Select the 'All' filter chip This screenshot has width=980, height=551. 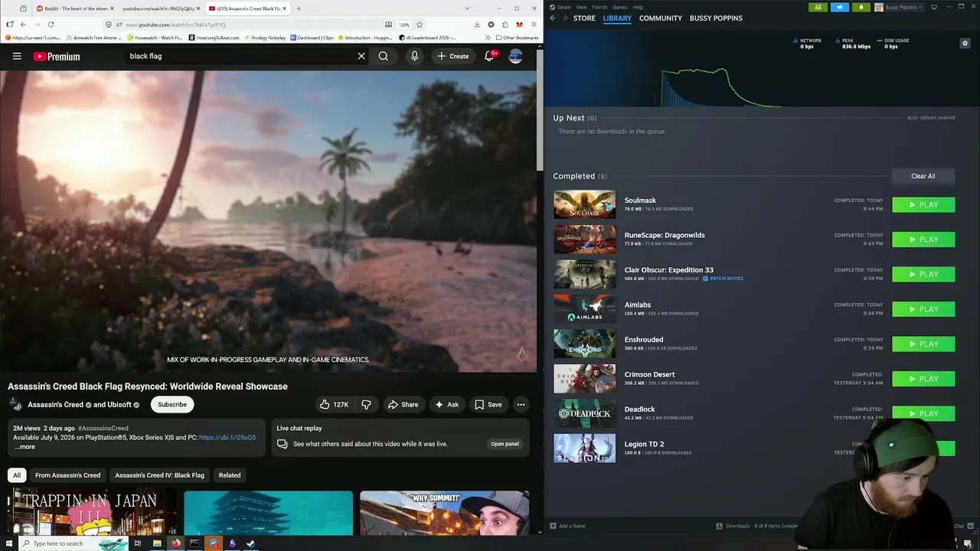[17, 475]
